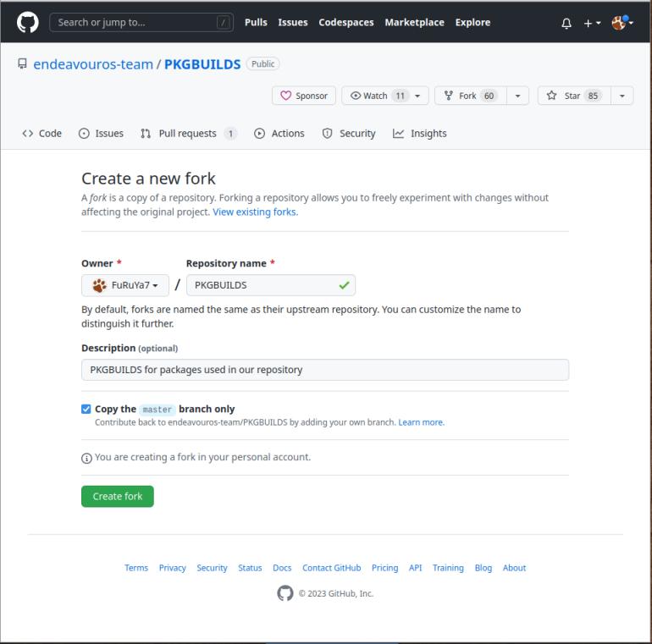Click the endeavouros-team owner link
Image resolution: width=652 pixels, height=644 pixels.
click(x=93, y=64)
